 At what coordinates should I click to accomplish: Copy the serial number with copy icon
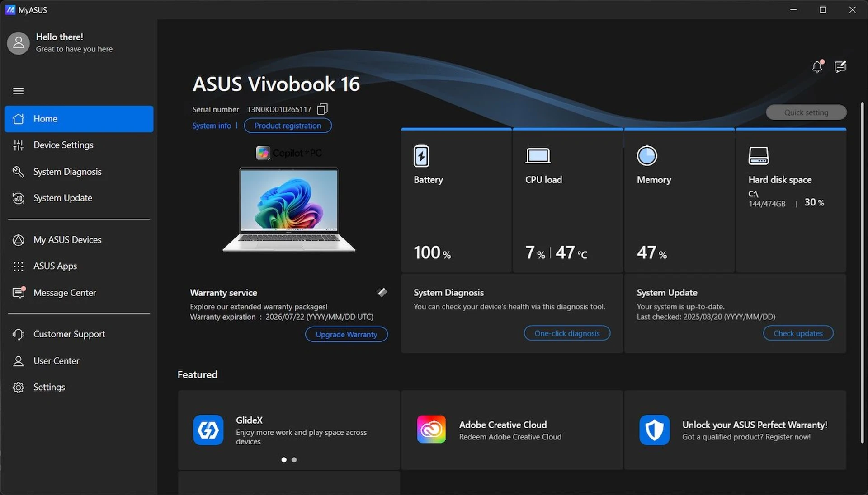point(322,109)
